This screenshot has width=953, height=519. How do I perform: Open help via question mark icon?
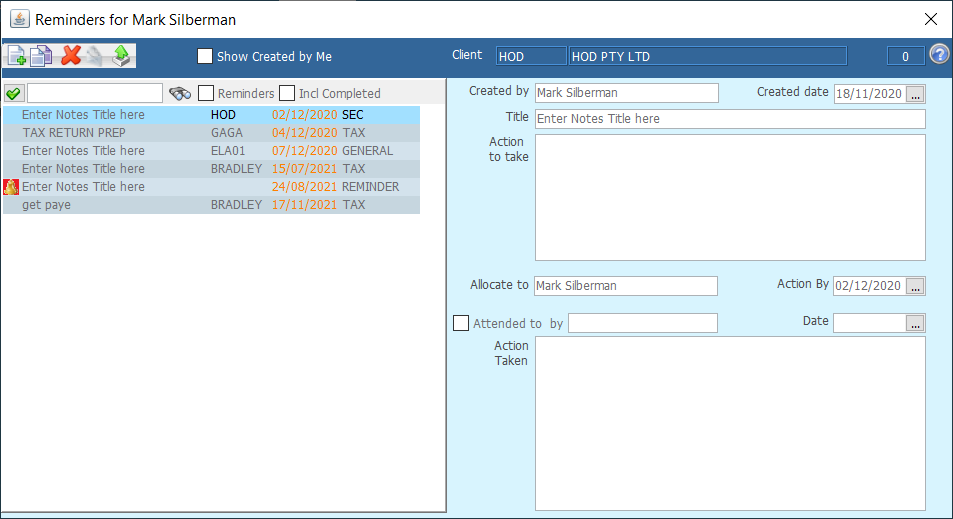(x=939, y=55)
